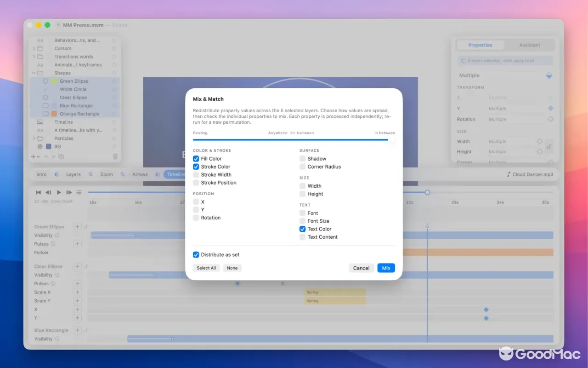
Task: Uncheck the Fill Color checkbox
Action: coord(196,159)
